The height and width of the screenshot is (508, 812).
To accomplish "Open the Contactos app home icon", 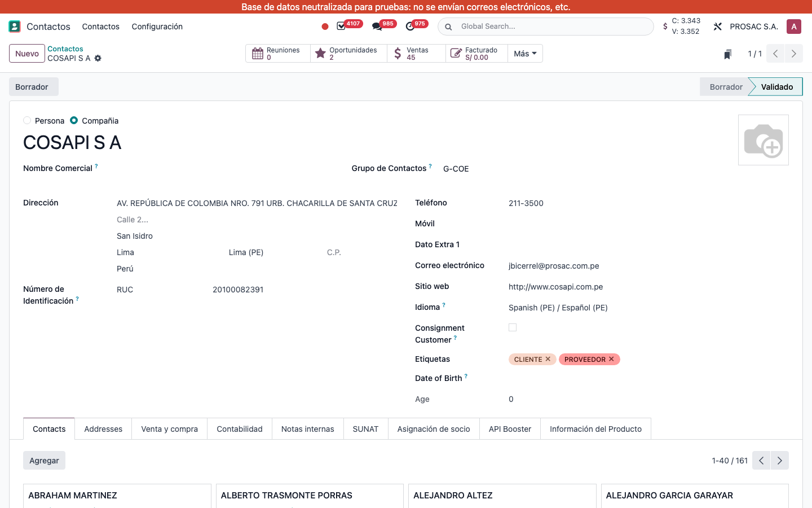I will pos(15,27).
